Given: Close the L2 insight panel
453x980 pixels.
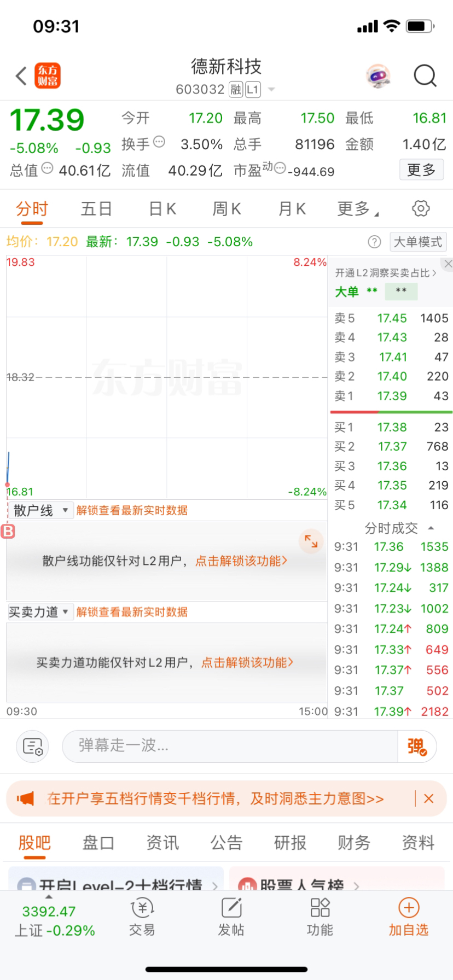Looking at the screenshot, I should click(x=448, y=264).
